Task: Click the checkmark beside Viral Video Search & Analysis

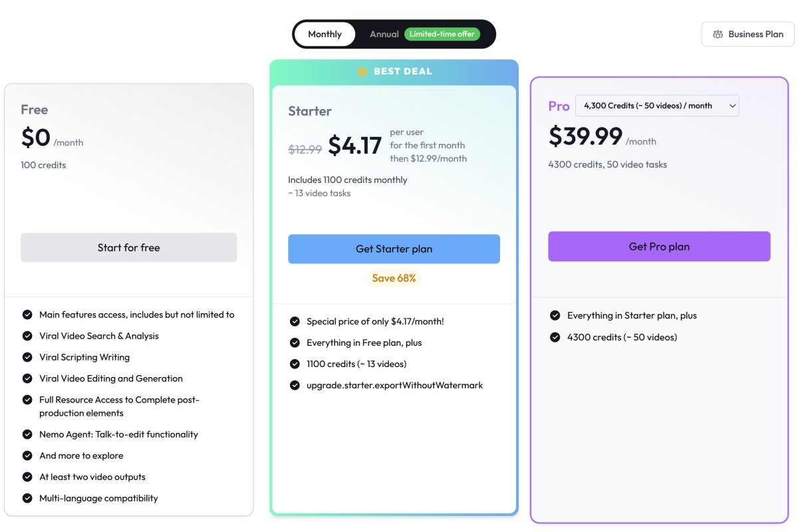Action: pos(27,336)
